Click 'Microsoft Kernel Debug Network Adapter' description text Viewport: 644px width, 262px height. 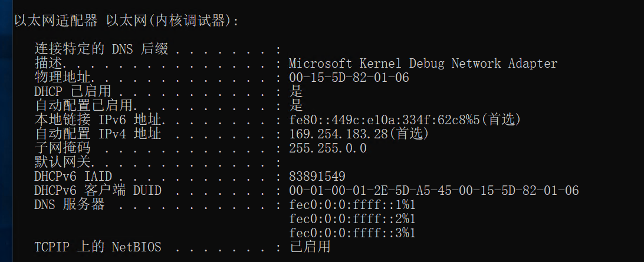(423, 63)
